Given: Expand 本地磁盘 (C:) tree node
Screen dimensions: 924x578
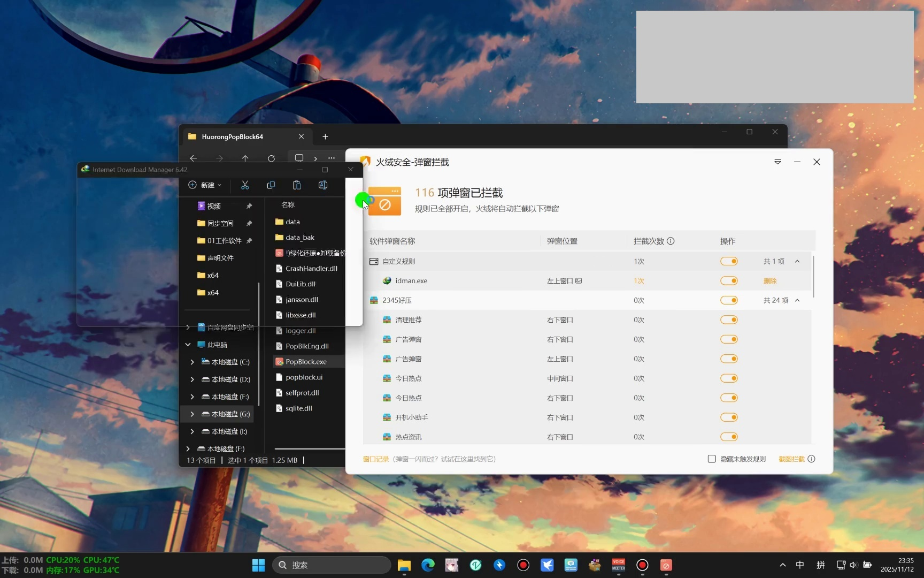Looking at the screenshot, I should pos(192,362).
